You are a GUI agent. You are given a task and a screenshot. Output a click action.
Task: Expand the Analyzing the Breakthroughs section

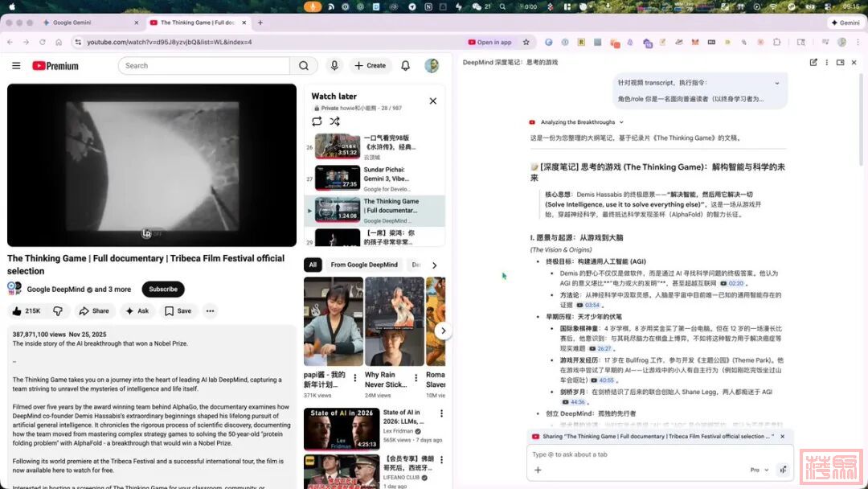coord(621,122)
